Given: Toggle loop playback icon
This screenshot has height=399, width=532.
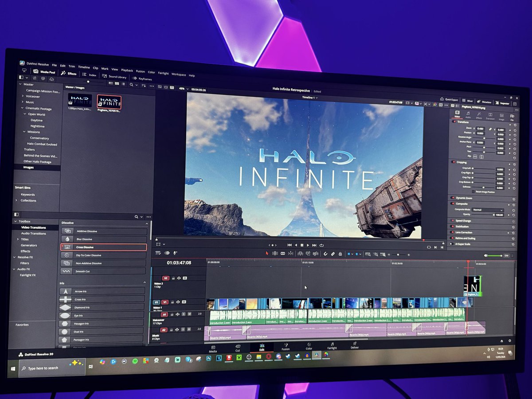Looking at the screenshot, I should pos(321,245).
